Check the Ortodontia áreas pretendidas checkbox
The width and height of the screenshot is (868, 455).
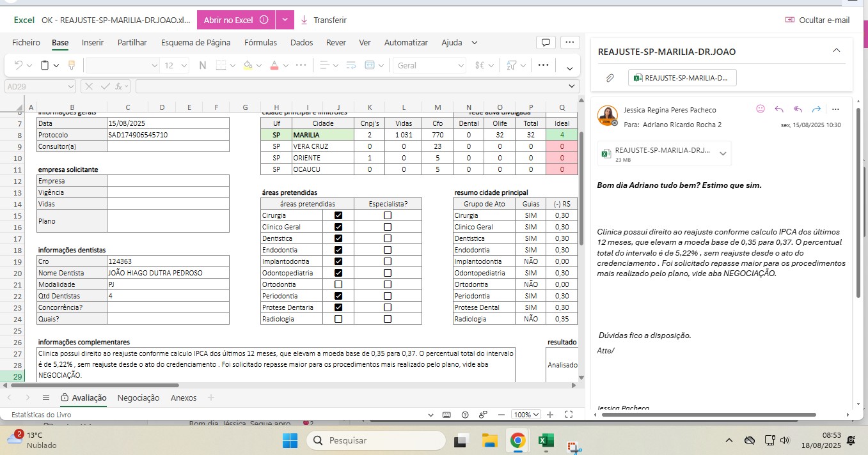pos(338,284)
